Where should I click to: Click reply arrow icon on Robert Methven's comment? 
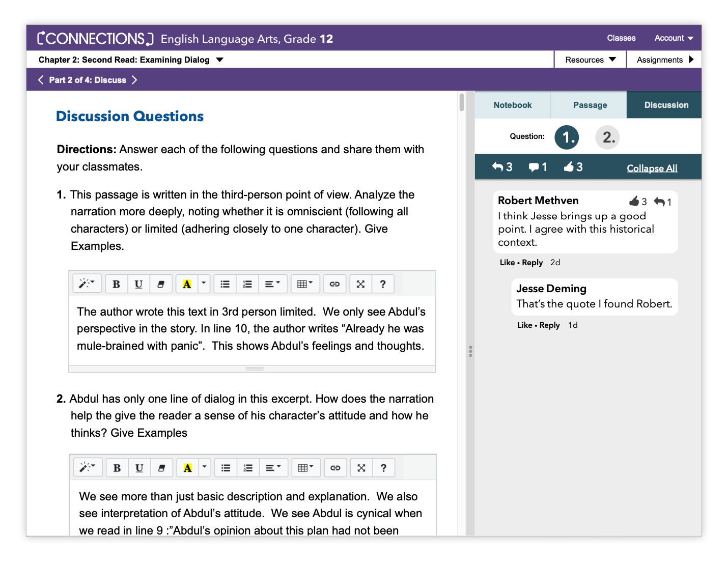pos(659,202)
